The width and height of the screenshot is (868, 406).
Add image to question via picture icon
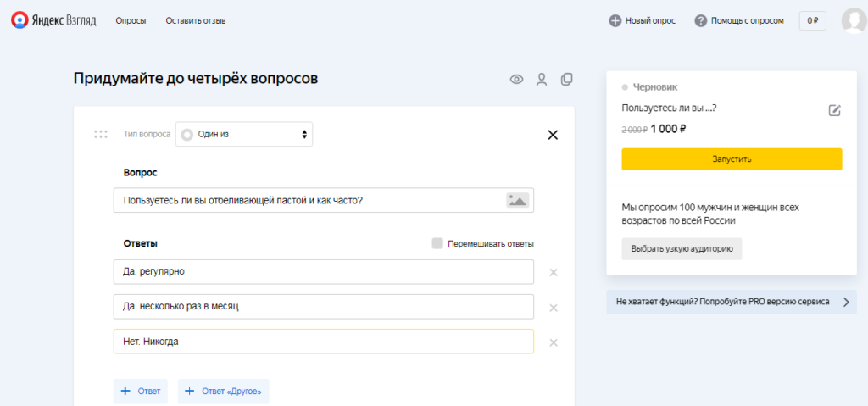click(x=517, y=200)
